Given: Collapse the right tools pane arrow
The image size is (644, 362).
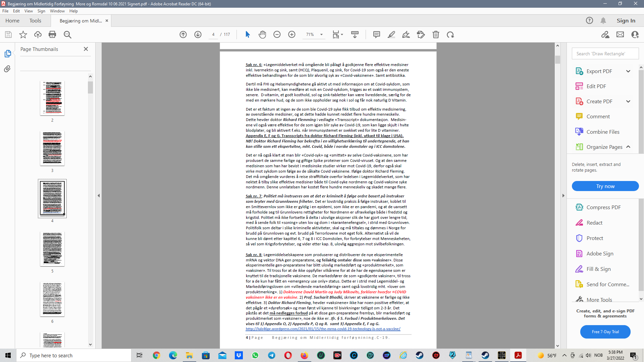Looking at the screenshot, I should pos(563,195).
